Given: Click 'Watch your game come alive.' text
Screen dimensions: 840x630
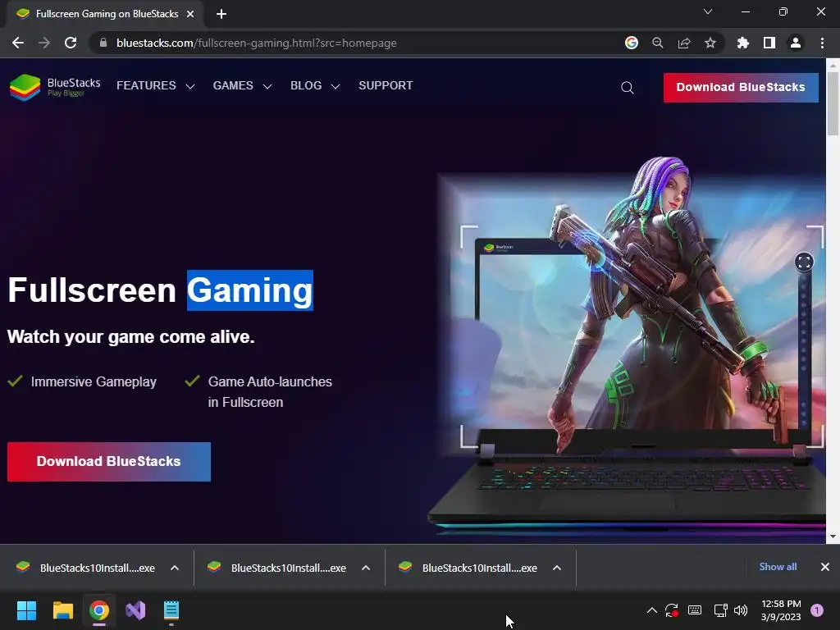Looking at the screenshot, I should click(x=130, y=337).
